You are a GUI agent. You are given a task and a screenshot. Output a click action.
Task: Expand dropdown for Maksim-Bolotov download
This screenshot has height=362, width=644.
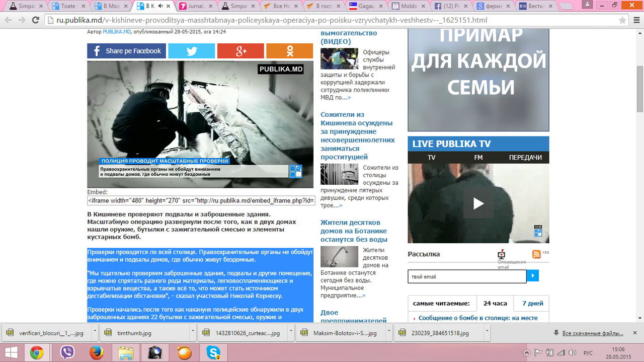tap(388, 333)
